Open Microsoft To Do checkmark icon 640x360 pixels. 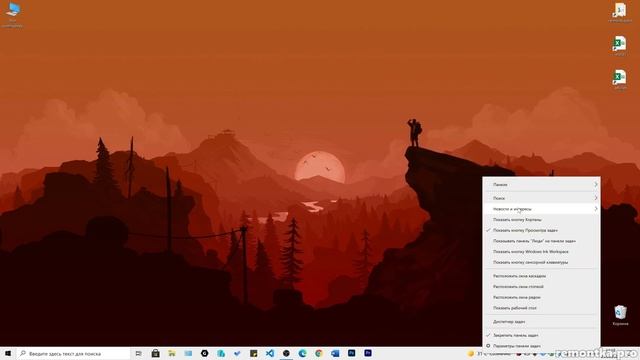coord(237,353)
